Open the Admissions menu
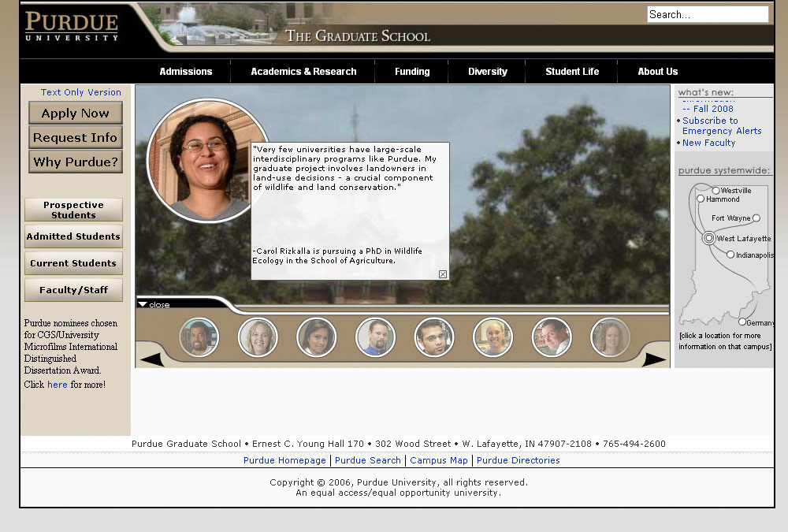The image size is (788, 532). (x=186, y=72)
